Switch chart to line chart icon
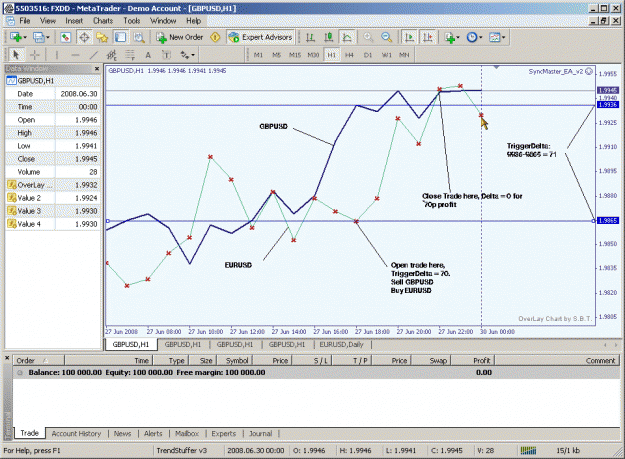This screenshot has width=625, height=459. 347,37
